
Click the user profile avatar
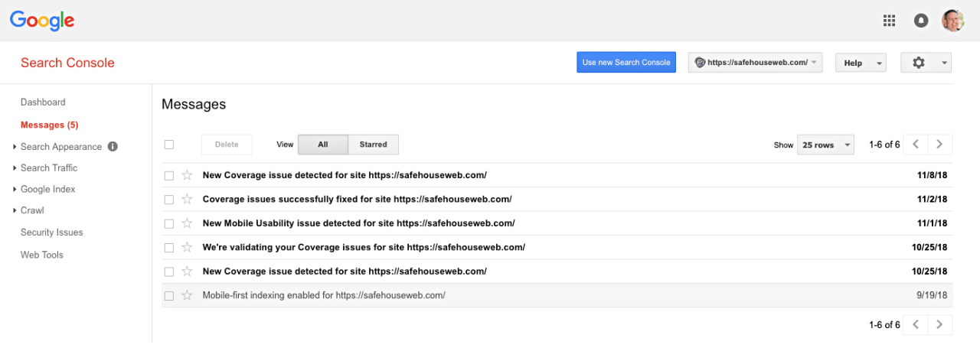pos(953,21)
